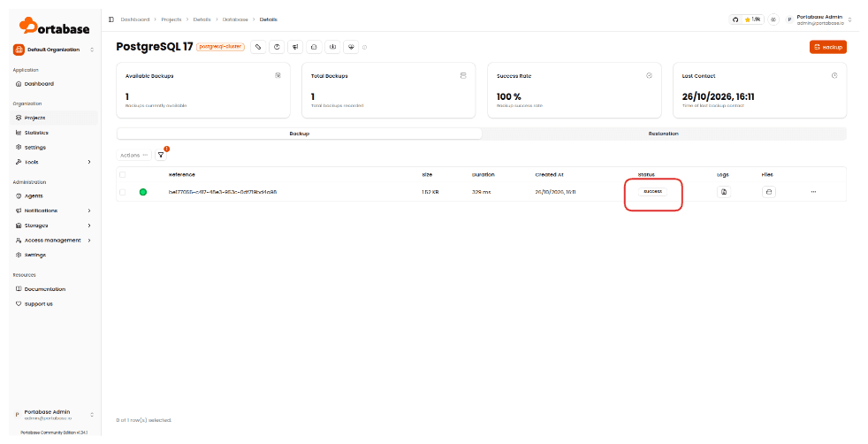868x444 pixels.
Task: Expand the Access management submenu
Action: [x=54, y=241]
